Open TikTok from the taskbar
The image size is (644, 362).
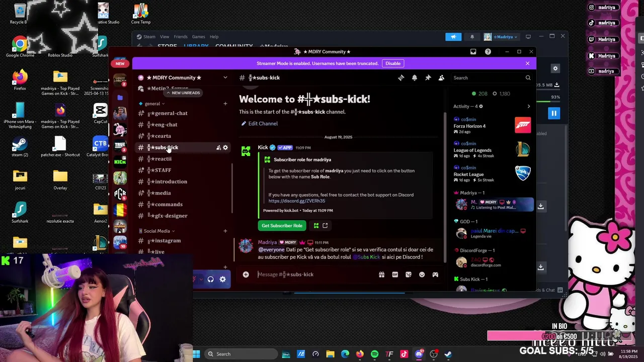tap(404, 354)
